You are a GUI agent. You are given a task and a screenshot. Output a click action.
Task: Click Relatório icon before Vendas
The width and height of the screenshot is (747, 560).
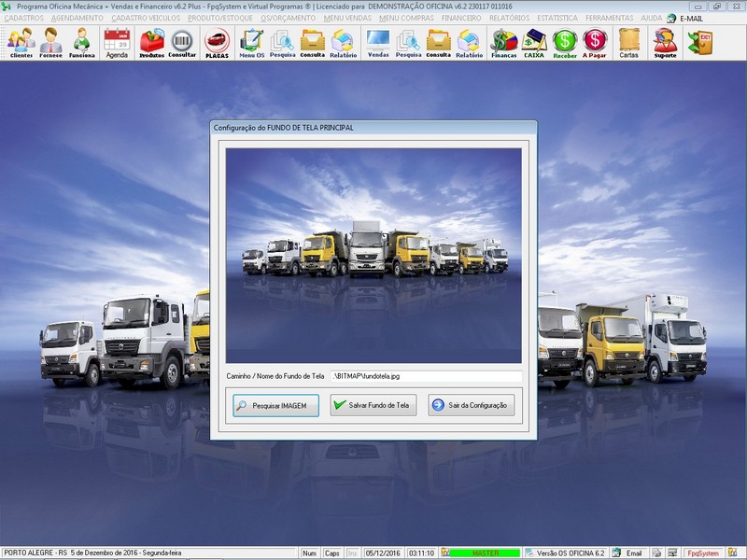(343, 42)
